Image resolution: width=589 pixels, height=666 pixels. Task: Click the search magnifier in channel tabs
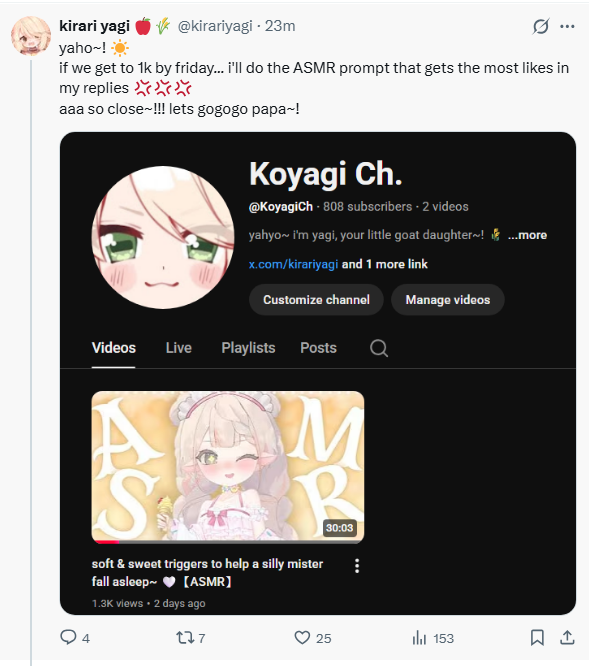[379, 348]
